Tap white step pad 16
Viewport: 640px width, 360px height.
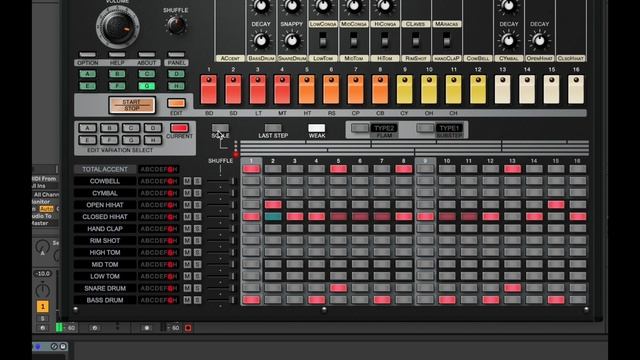576,89
